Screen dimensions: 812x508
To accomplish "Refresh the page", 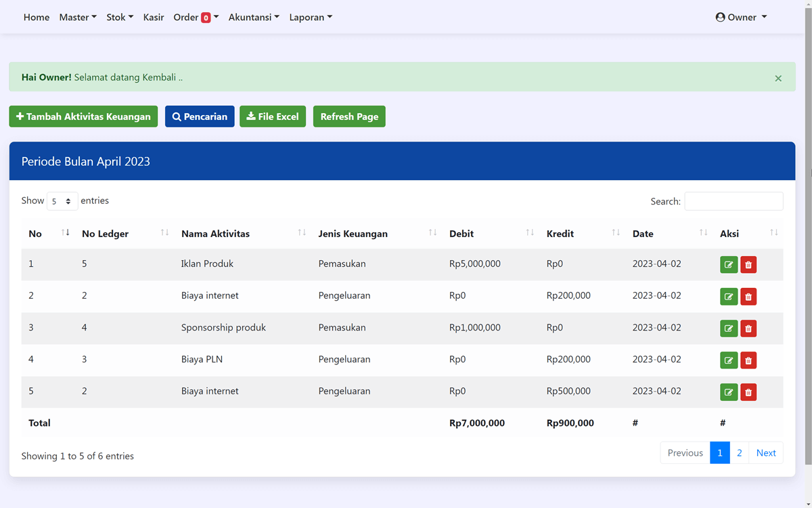I will pyautogui.click(x=349, y=116).
